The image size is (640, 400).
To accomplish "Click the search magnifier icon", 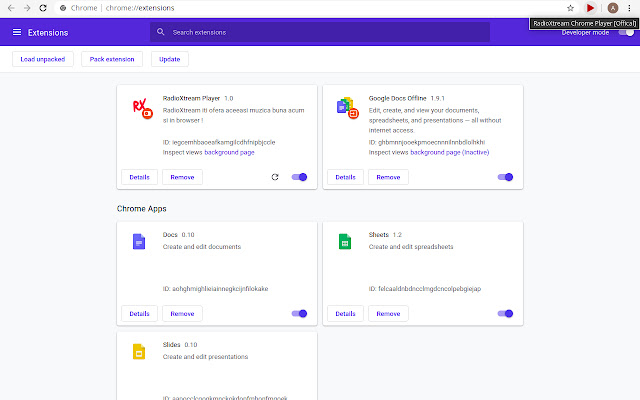I will pos(160,32).
